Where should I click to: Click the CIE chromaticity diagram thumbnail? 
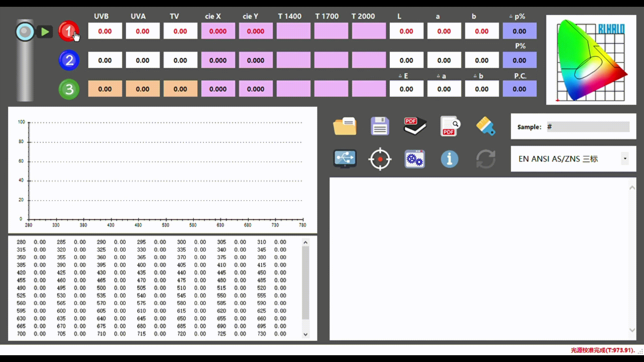click(591, 60)
